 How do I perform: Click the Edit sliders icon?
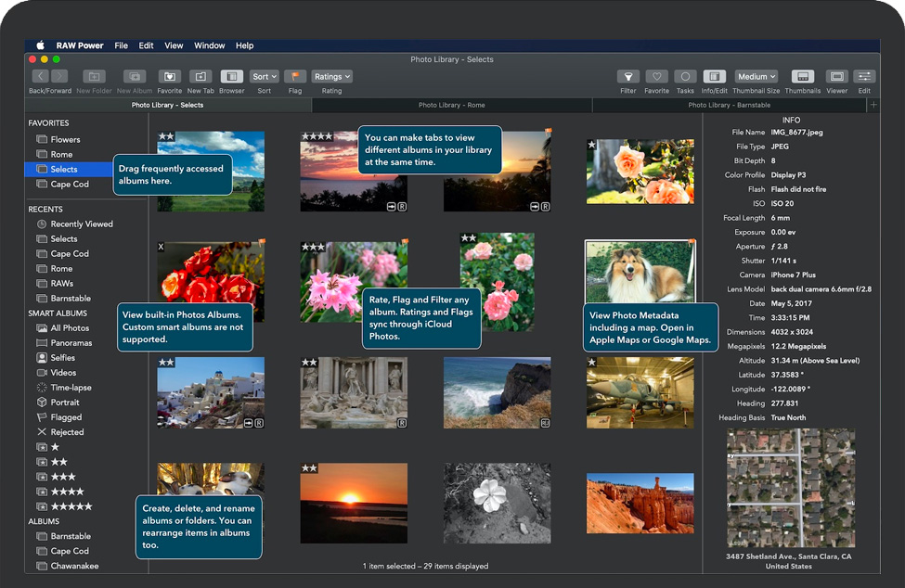pyautogui.click(x=864, y=77)
